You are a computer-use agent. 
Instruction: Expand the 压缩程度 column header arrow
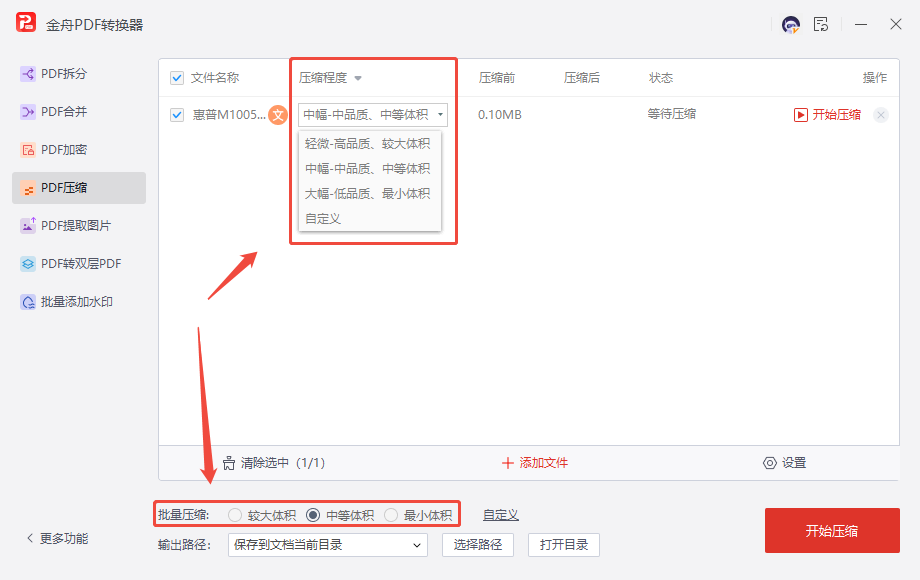[x=358, y=78]
